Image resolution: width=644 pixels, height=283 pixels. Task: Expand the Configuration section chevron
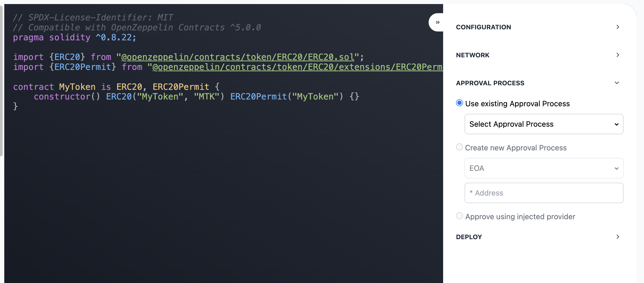pyautogui.click(x=618, y=27)
